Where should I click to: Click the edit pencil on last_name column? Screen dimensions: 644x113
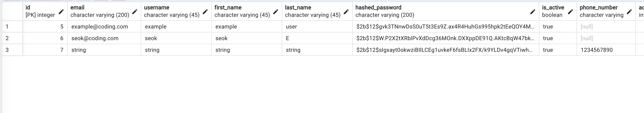coord(346,11)
